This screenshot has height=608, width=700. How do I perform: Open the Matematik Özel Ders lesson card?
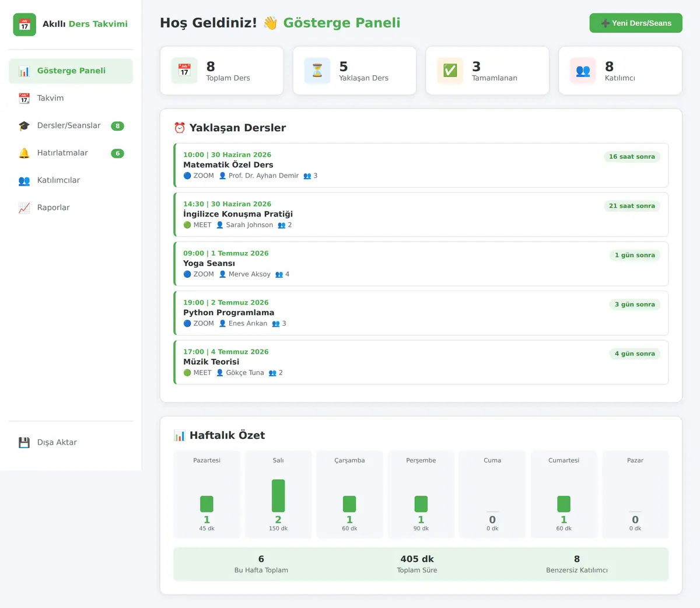[x=421, y=165]
